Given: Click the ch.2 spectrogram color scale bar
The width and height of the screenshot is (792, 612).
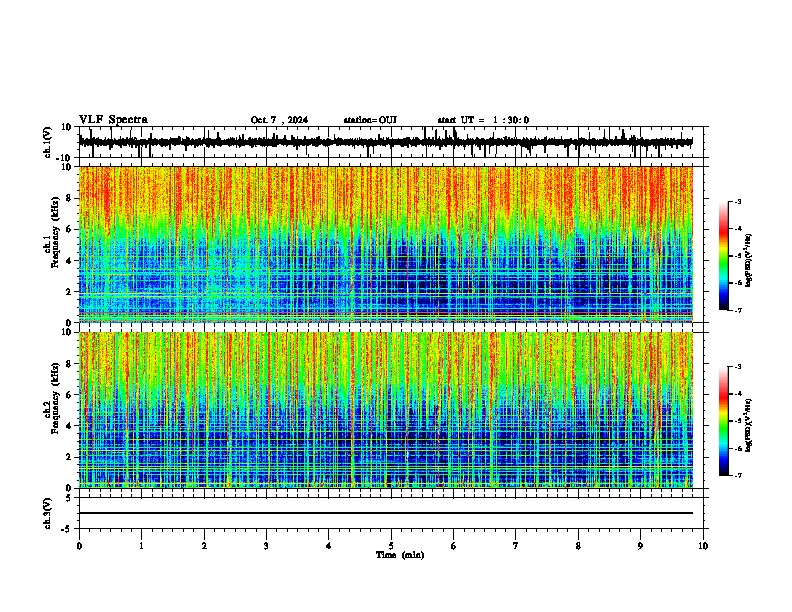Looking at the screenshot, I should tap(724, 421).
